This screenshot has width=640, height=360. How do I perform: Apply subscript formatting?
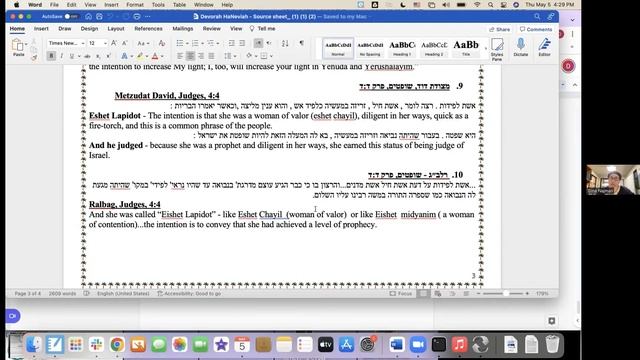click(x=98, y=56)
